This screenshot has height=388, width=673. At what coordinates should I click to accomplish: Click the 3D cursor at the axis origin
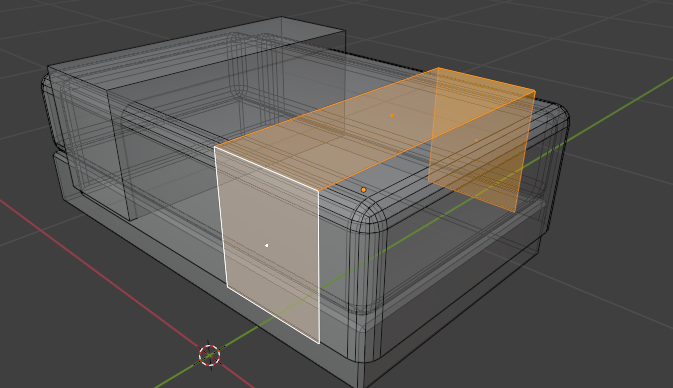tap(209, 355)
